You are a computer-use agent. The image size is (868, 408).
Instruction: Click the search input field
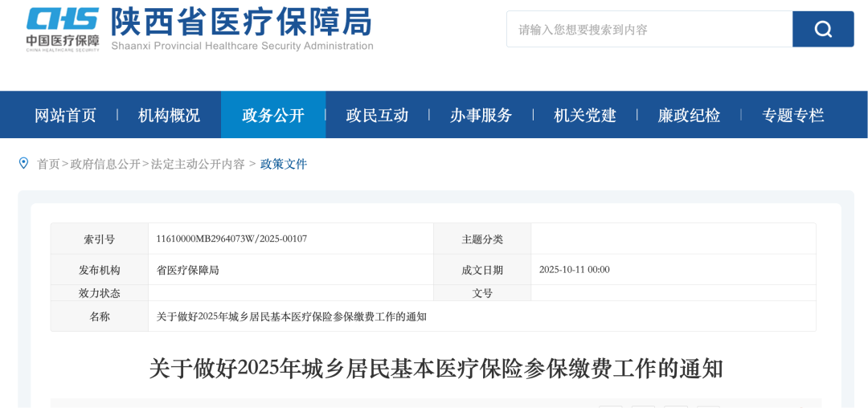click(x=649, y=29)
